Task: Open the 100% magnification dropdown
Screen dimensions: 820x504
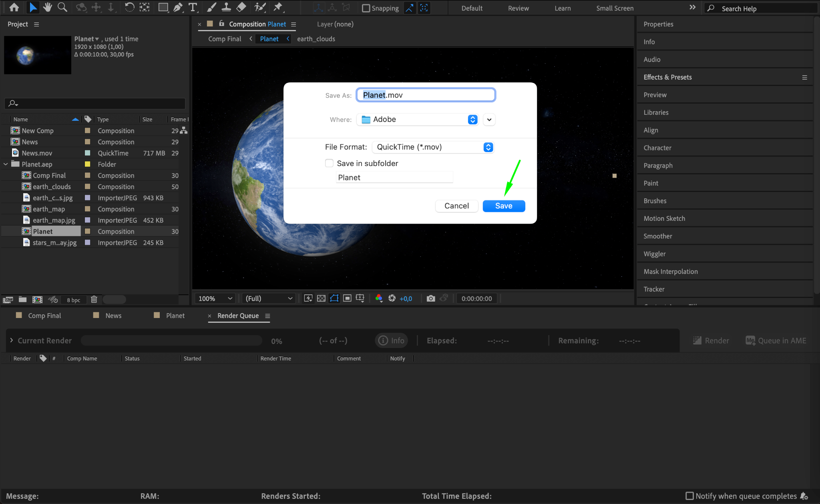Action: [215, 298]
